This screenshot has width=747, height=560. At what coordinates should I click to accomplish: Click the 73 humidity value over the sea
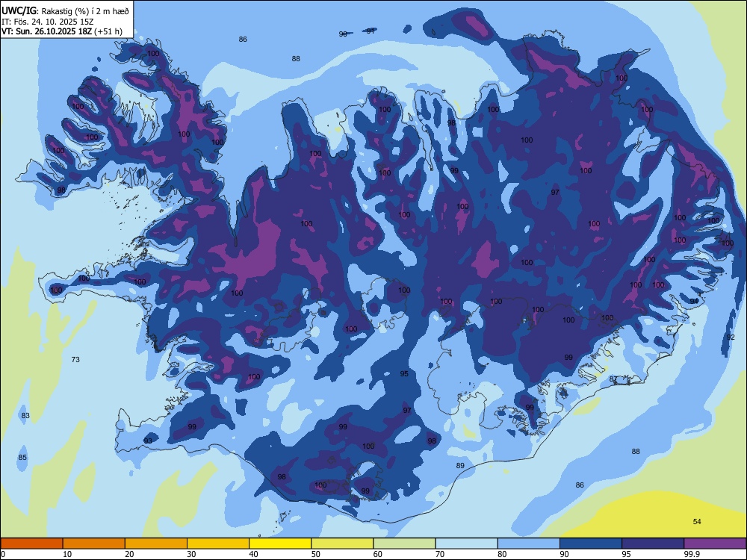pos(75,360)
